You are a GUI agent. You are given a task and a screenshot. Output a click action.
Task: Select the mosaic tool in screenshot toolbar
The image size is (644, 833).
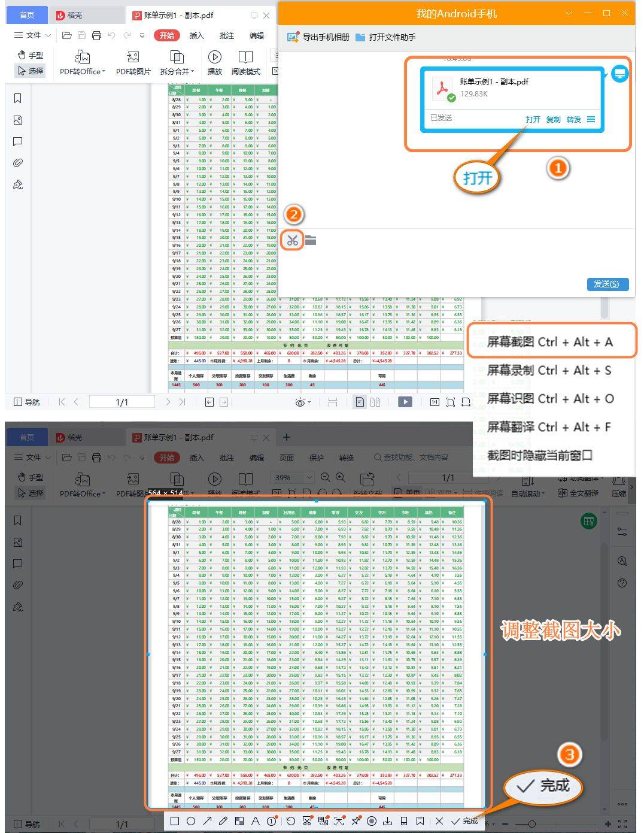tap(239, 821)
